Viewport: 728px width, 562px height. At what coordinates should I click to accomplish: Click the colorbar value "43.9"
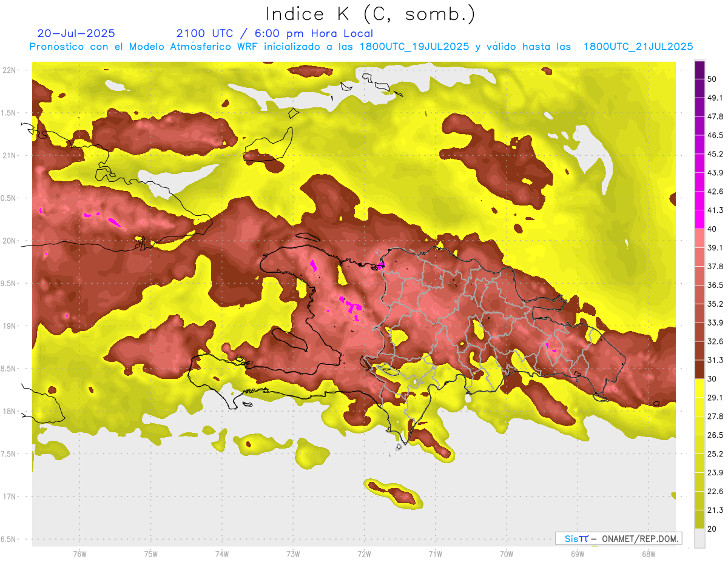point(715,173)
